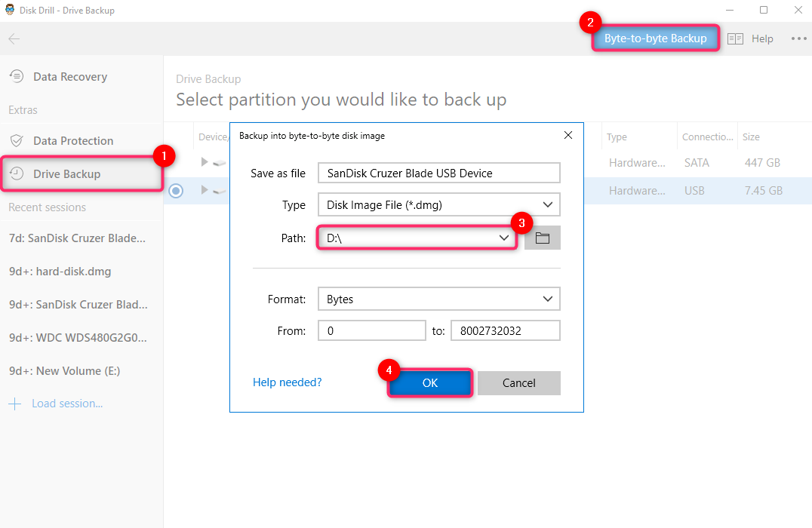
Task: Select the USB device radio button
Action: coord(176,191)
